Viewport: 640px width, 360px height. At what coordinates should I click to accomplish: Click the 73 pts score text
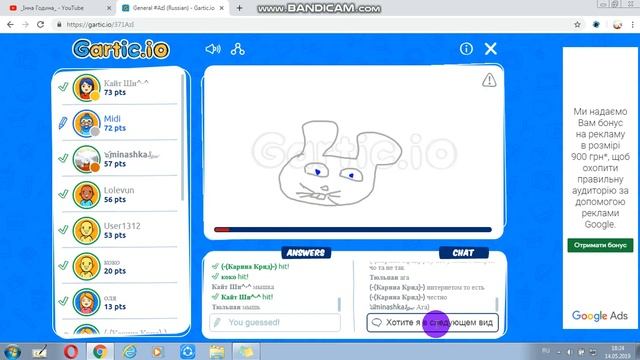coord(115,93)
